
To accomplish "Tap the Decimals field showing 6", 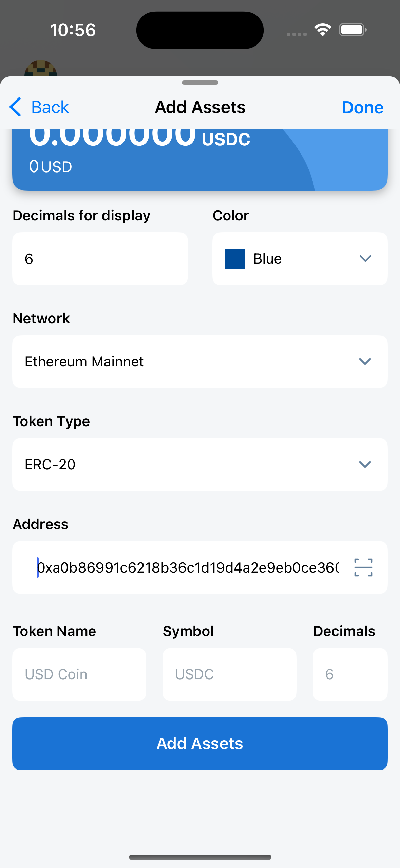I will (350, 674).
